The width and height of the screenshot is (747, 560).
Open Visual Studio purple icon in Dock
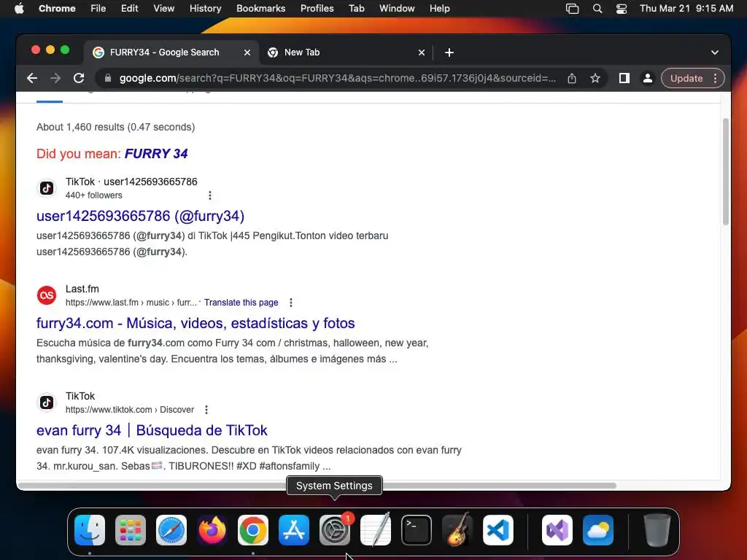[x=557, y=530]
